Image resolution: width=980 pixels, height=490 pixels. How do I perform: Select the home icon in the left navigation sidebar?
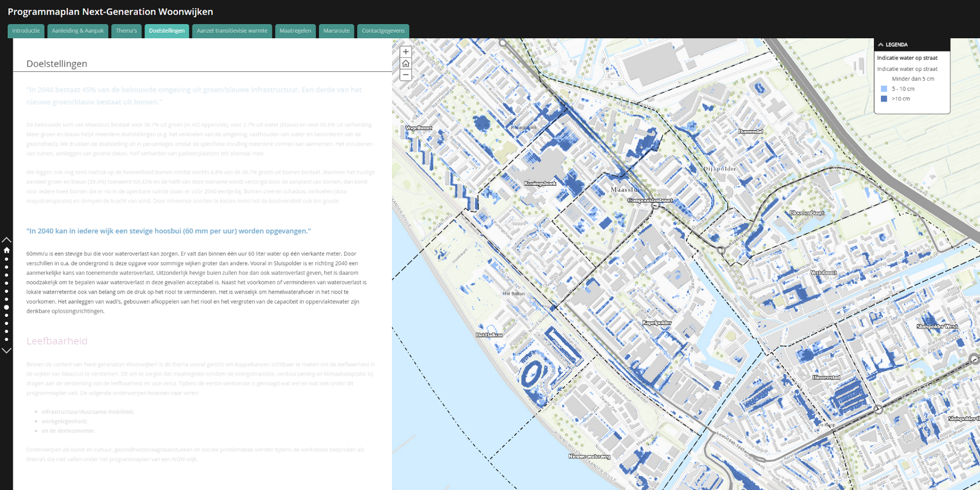pos(7,250)
